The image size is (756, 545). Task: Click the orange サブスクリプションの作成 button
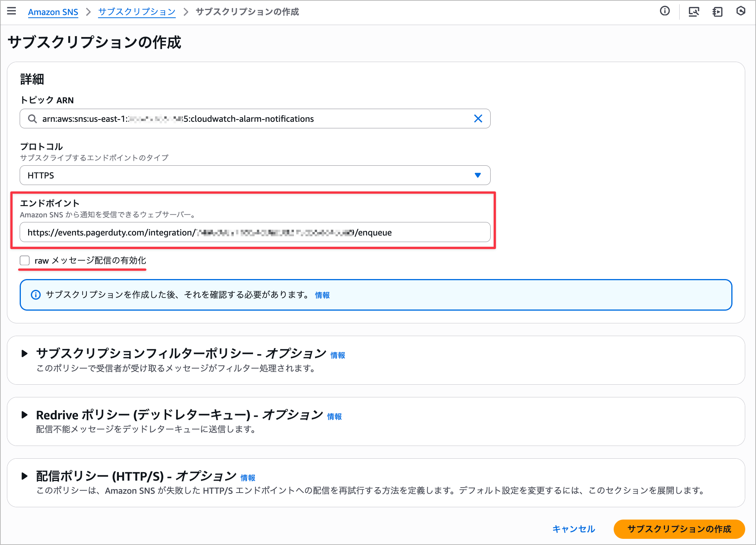pos(679,529)
